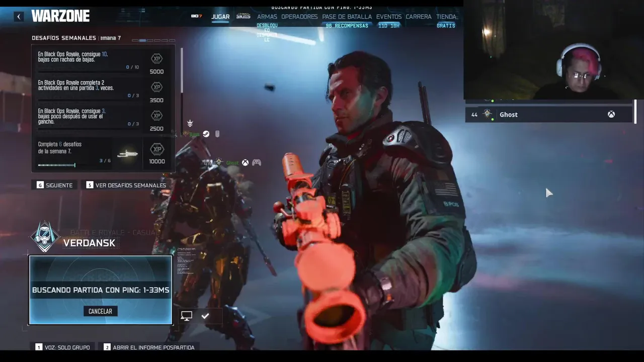
Task: Click the SIGUIENTE button
Action: pyautogui.click(x=54, y=185)
